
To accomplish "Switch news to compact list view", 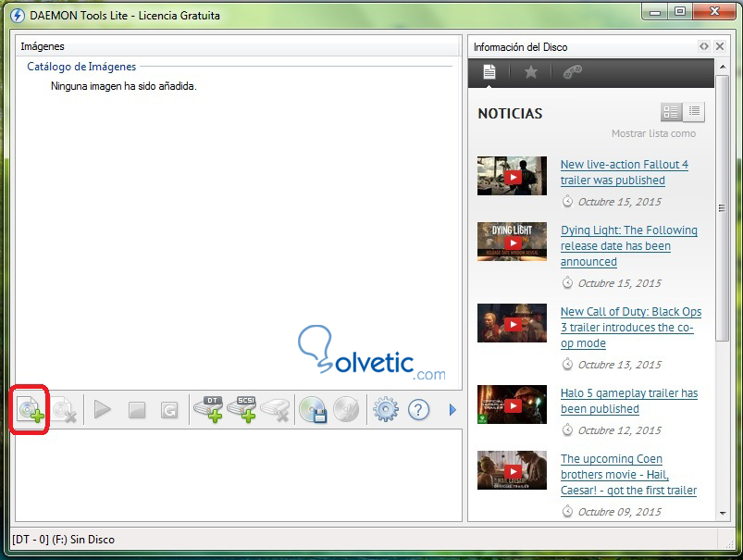I will click(694, 112).
